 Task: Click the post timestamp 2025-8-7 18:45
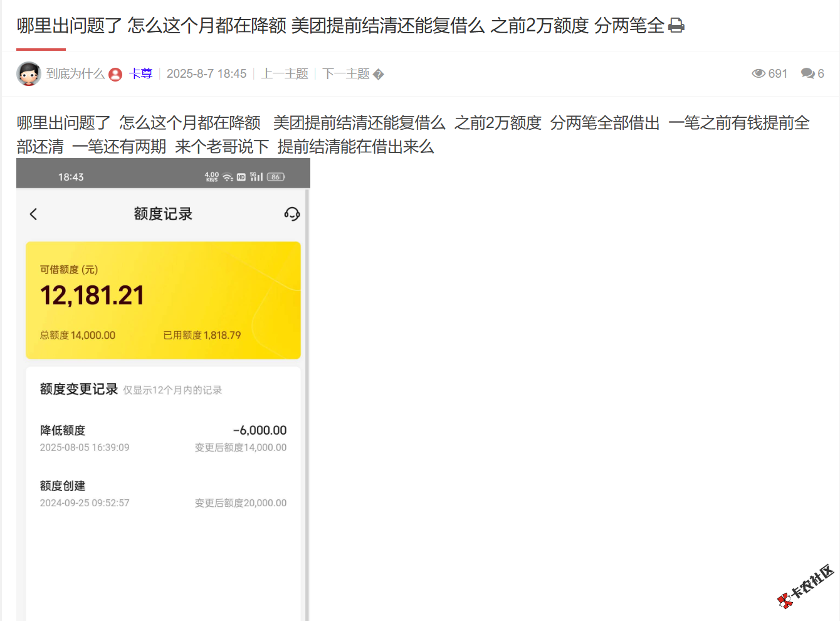click(x=207, y=73)
